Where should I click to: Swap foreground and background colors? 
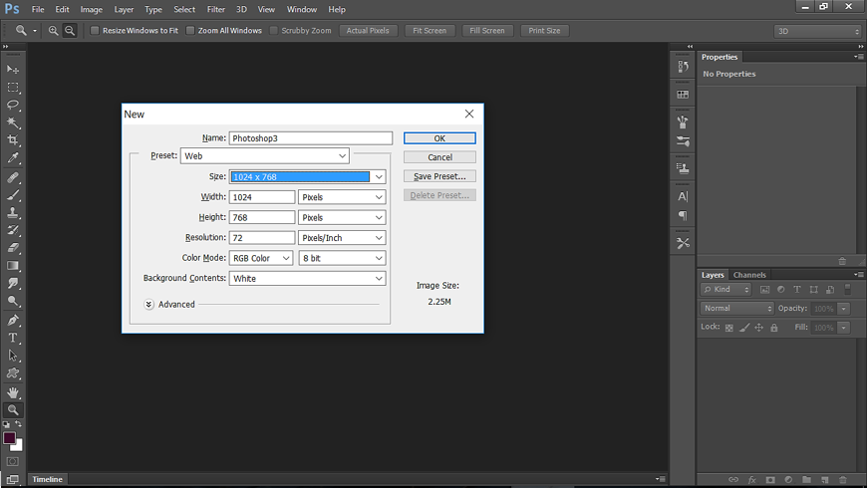[18, 424]
